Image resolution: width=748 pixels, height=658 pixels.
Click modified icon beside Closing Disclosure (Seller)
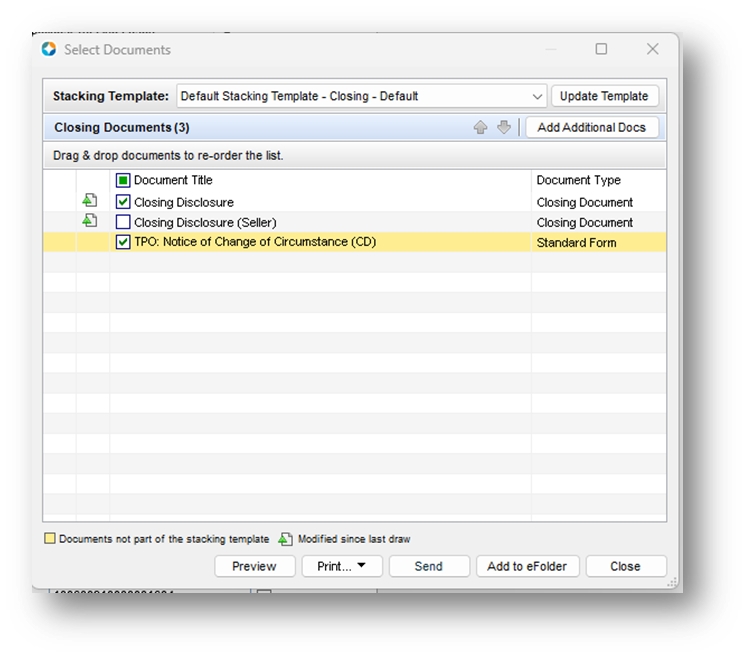click(90, 221)
